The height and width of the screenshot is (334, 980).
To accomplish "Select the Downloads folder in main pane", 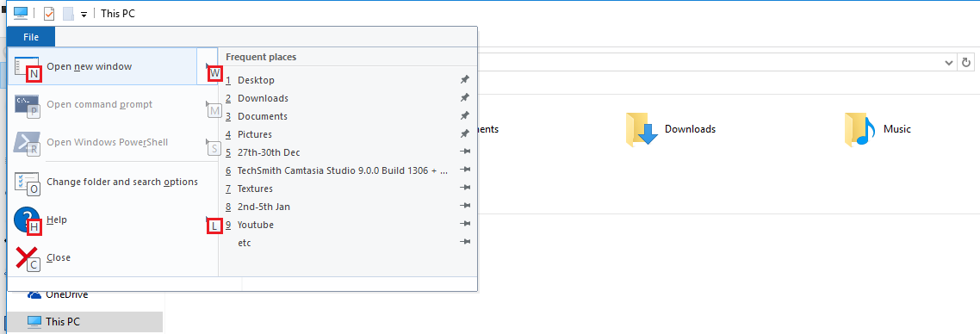I will (x=670, y=129).
